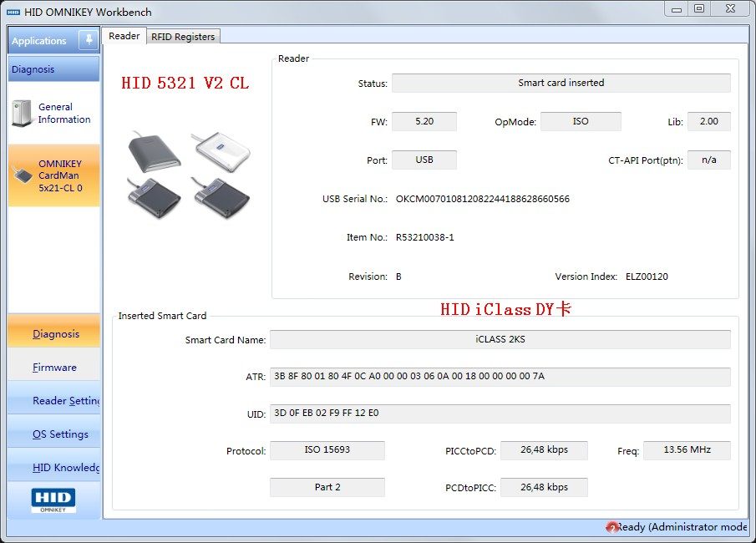Click the pin icon beside Applications

coord(89,39)
